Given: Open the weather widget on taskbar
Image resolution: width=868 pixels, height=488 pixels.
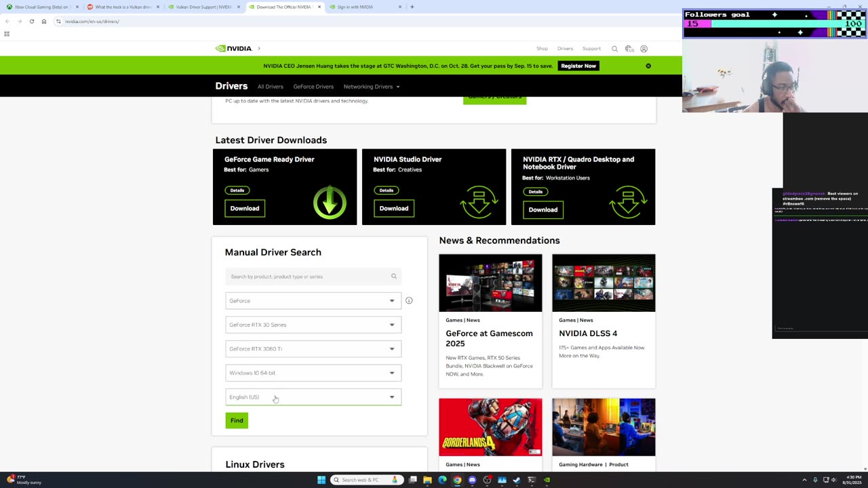Looking at the screenshot, I should [24, 480].
